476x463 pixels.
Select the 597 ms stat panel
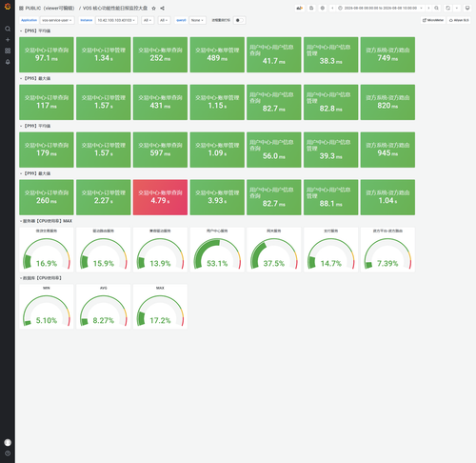pos(160,150)
